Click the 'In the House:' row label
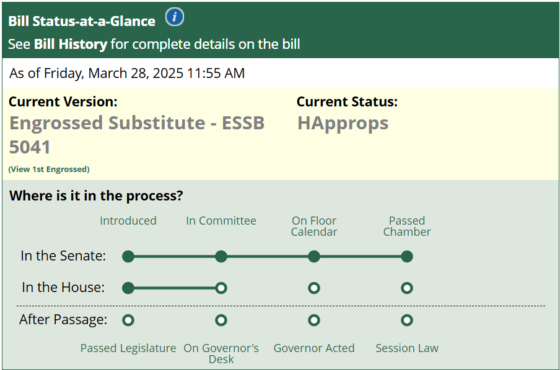Image resolution: width=560 pixels, height=370 pixels. (63, 288)
